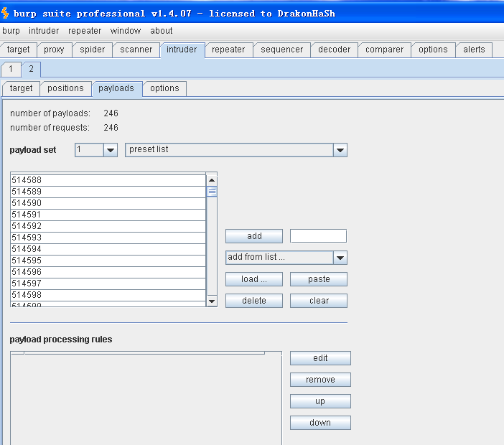The width and height of the screenshot is (504, 445).
Task: Select payload 514593 in the list
Action: click(108, 238)
